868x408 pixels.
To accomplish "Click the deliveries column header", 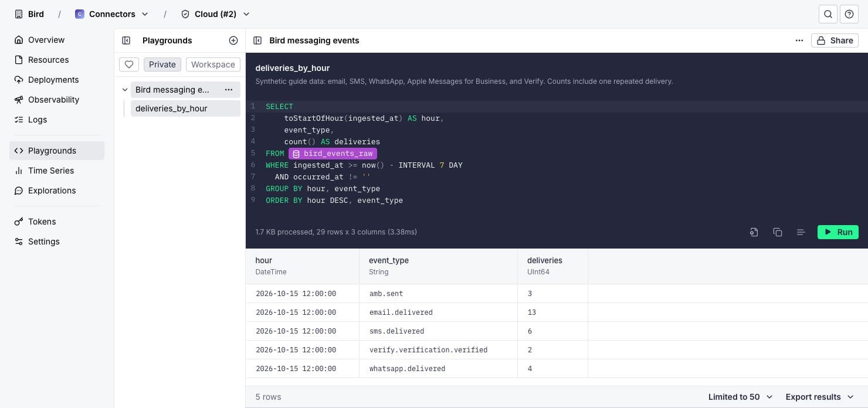I will [552, 266].
